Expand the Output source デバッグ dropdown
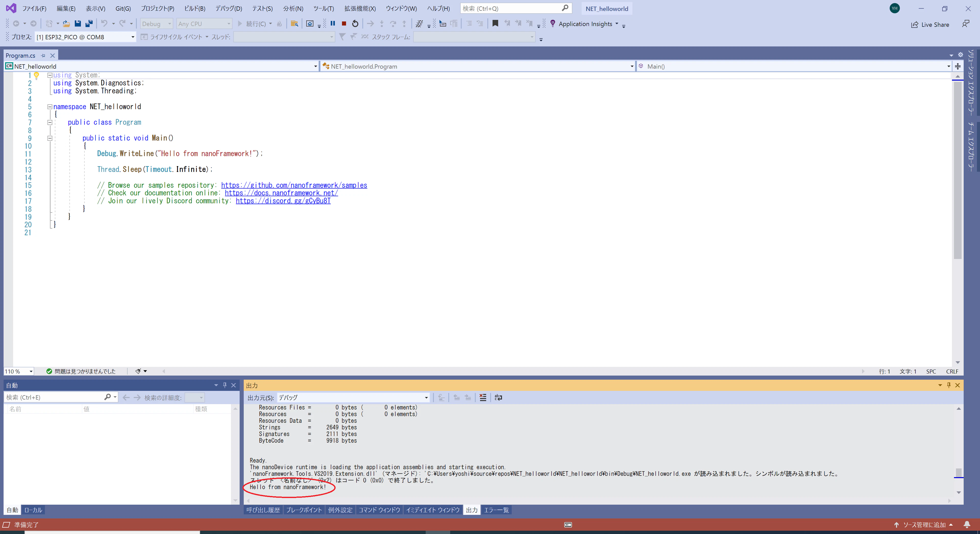The image size is (980, 534). coord(426,398)
